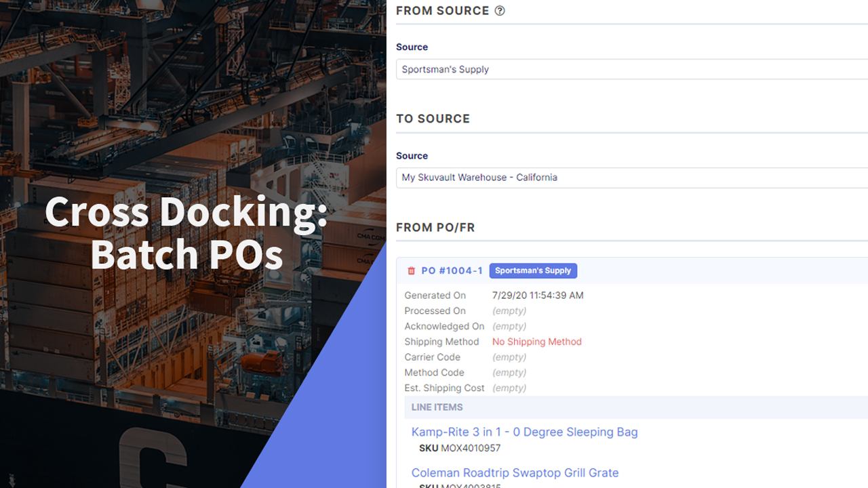Open Coleman Roadtrip Swaptop Grill Grate item
This screenshot has width=868, height=488.
(x=515, y=472)
